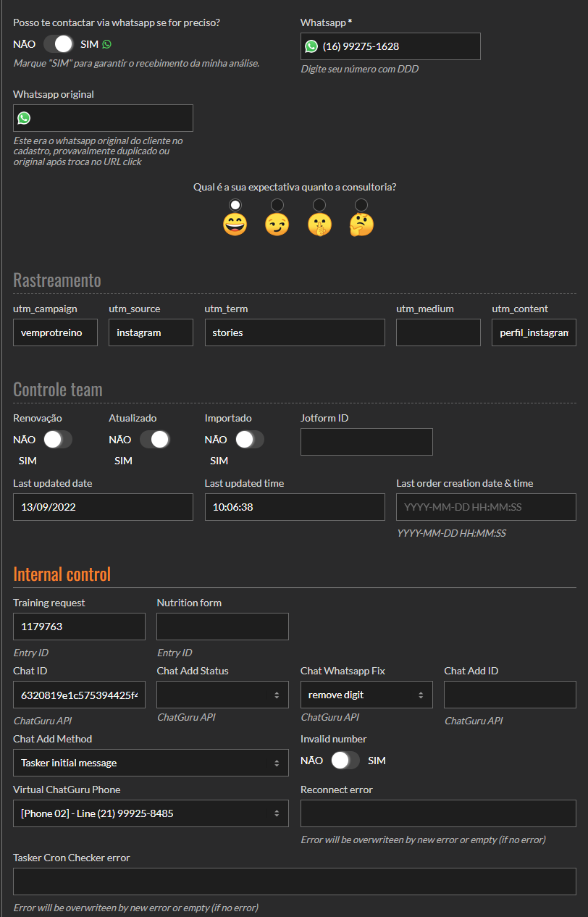Click small WhatsApp icon next to SIM label
Image resolution: width=588 pixels, height=917 pixels.
[107, 44]
